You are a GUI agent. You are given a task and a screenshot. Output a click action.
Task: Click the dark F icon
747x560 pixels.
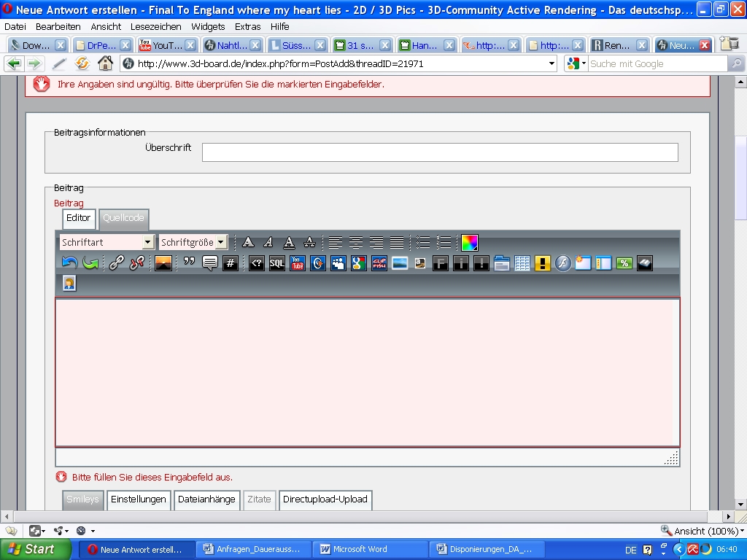[x=440, y=262]
